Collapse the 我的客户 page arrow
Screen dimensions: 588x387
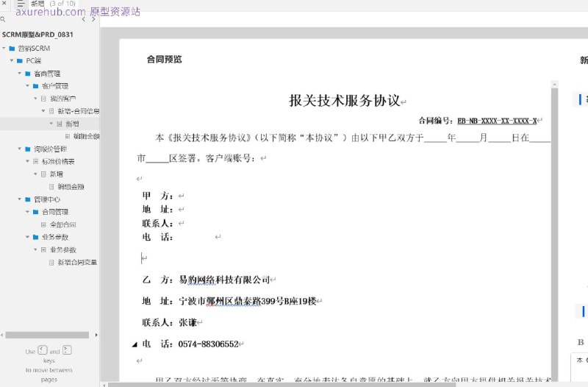click(x=35, y=99)
